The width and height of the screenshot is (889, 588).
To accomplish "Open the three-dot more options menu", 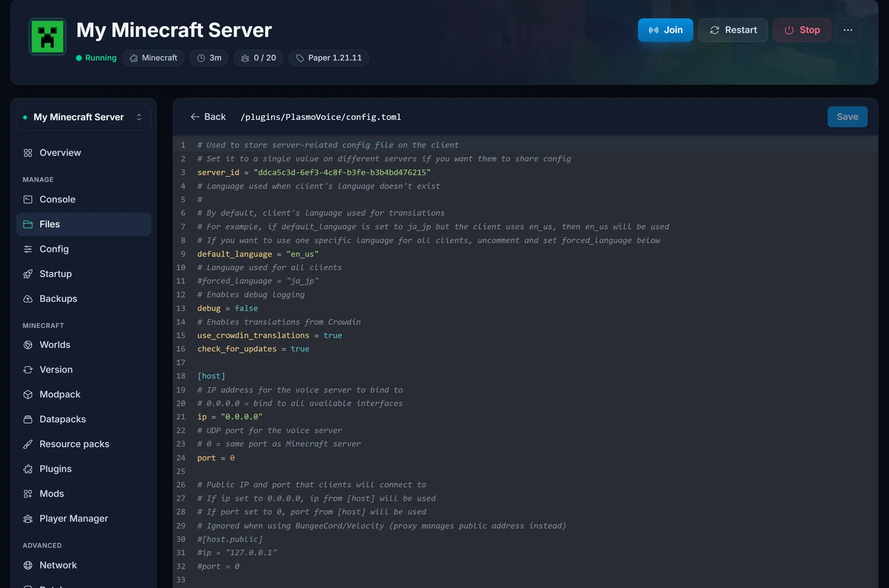I will (x=848, y=30).
